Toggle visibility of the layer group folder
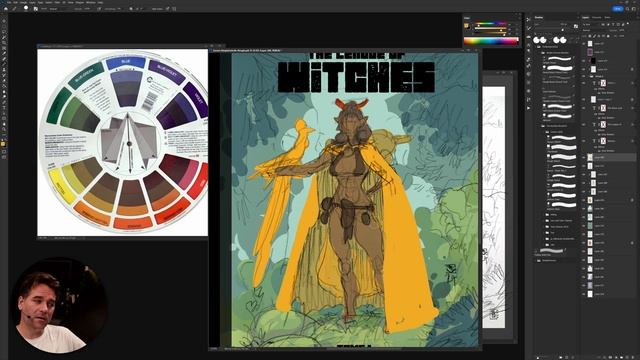Viewport: 640px width, 360px height. tap(584, 76)
